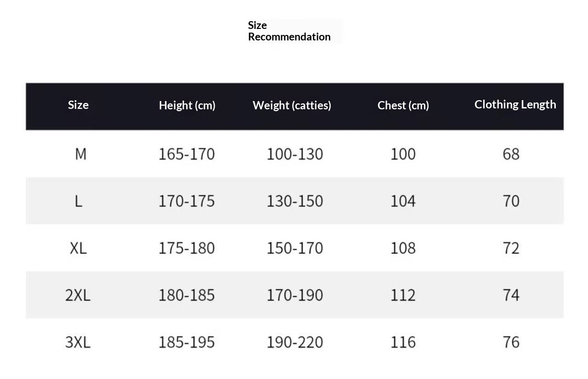The image size is (588, 379).
Task: Select the L size row label
Action: 79,201
